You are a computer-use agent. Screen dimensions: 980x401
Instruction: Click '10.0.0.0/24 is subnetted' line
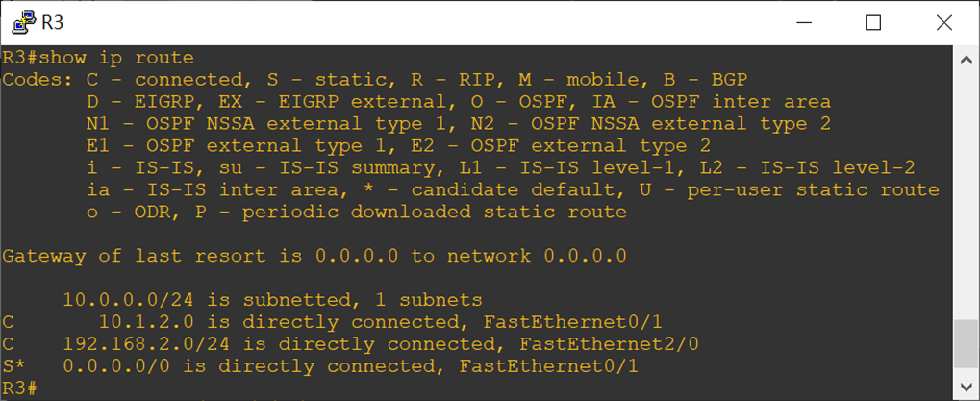(272, 300)
